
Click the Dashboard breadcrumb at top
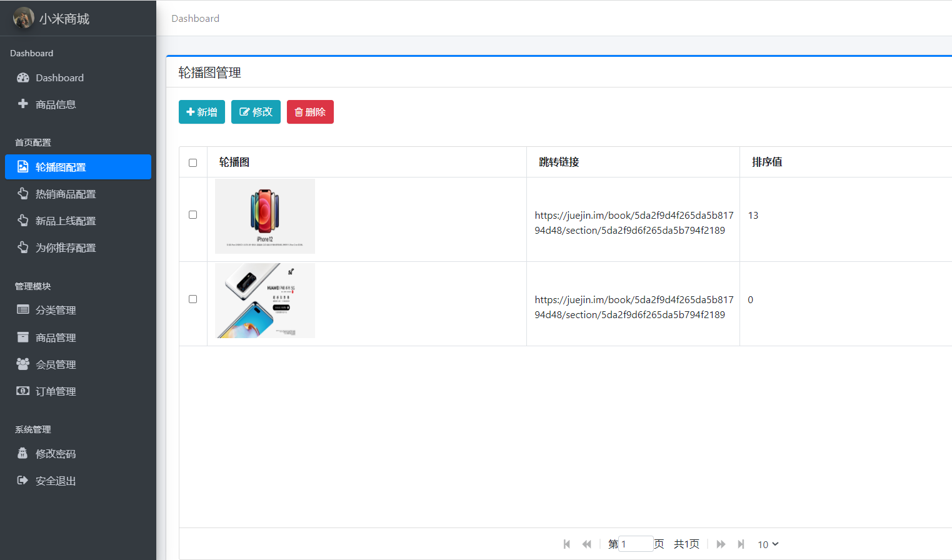pyautogui.click(x=196, y=18)
